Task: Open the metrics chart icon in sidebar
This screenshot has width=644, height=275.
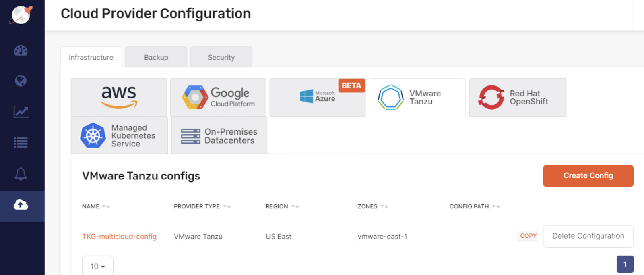Action: tap(21, 112)
